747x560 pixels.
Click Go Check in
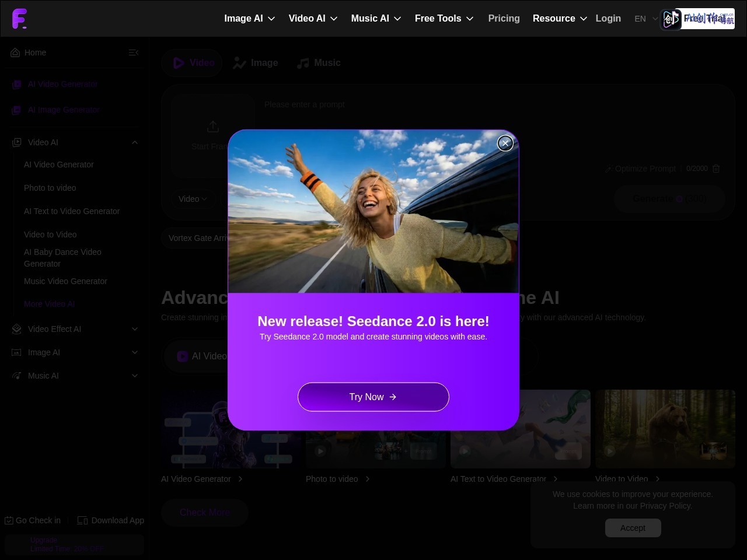pos(33,520)
